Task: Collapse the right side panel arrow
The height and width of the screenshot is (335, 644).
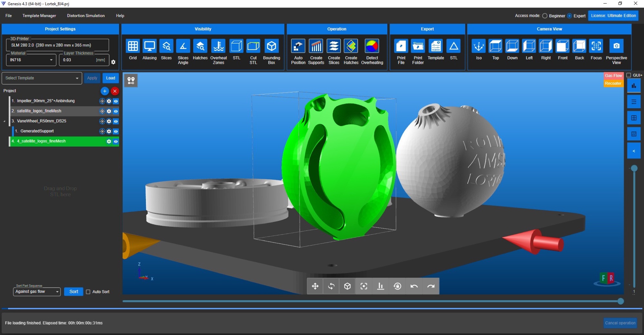Action: pos(634,151)
